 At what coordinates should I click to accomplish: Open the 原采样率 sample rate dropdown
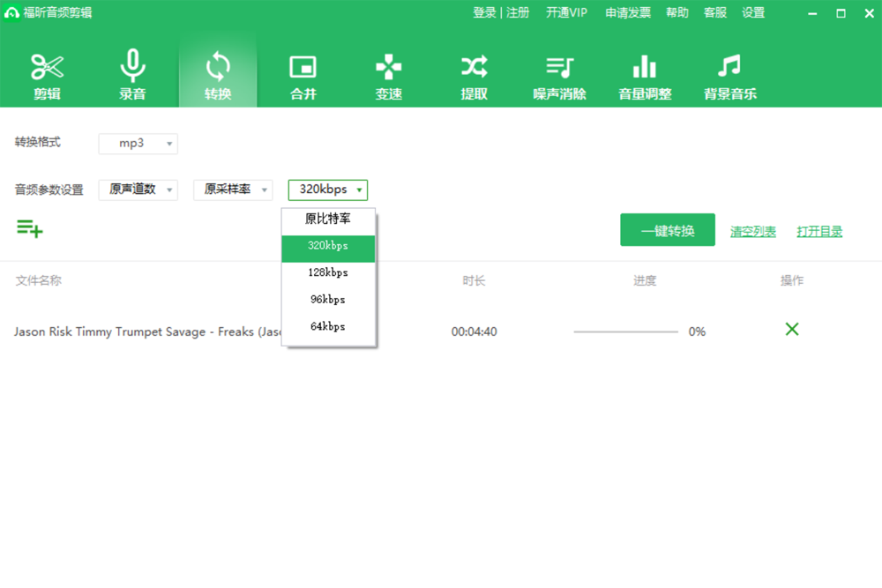[x=232, y=190]
